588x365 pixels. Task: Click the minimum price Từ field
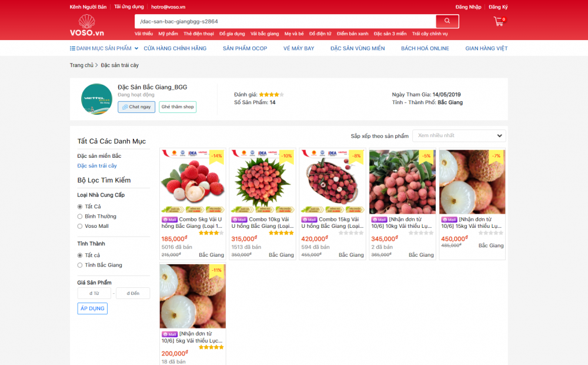(94, 293)
